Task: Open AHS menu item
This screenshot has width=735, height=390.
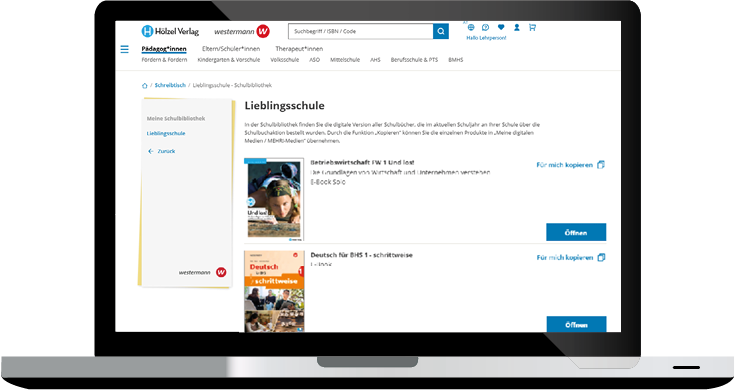Action: click(x=375, y=60)
